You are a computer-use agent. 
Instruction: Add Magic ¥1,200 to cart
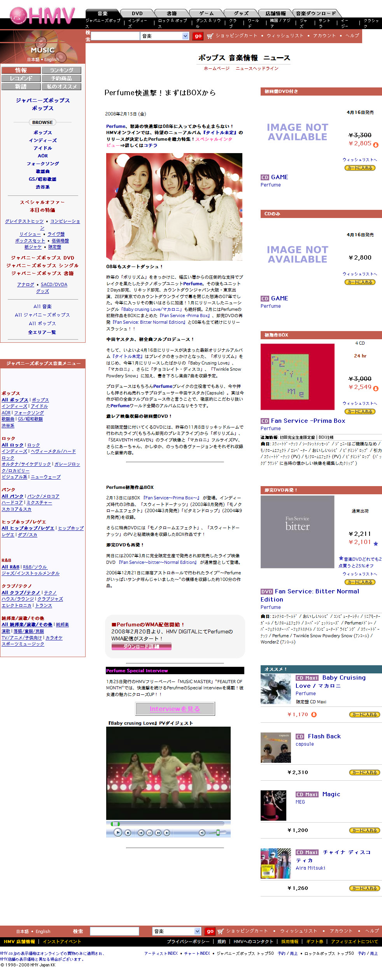click(364, 830)
